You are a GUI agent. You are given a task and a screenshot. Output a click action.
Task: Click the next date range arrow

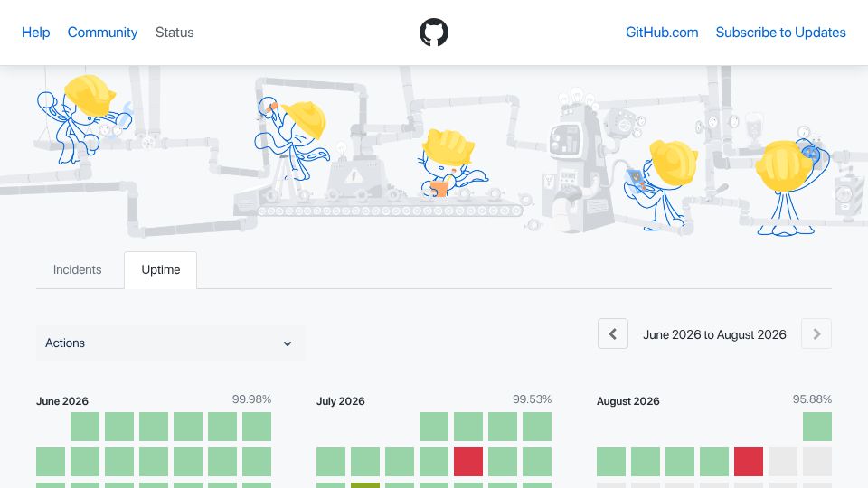[x=816, y=333]
